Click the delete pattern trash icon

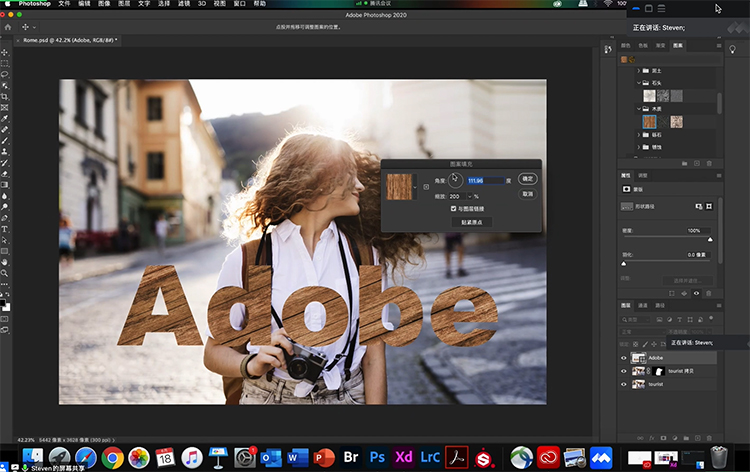point(709,162)
